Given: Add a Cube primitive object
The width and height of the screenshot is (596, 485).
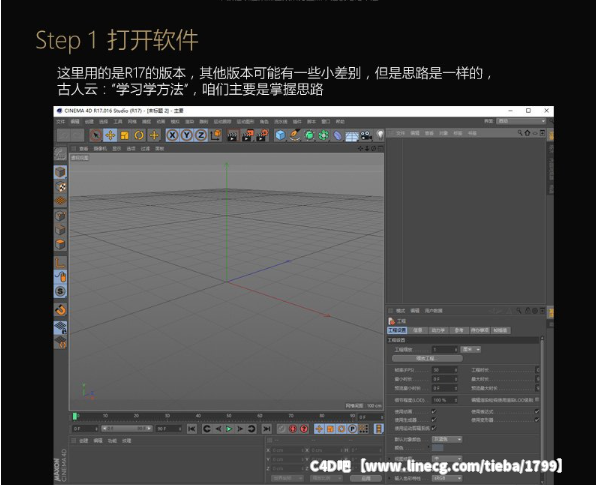Looking at the screenshot, I should pyautogui.click(x=280, y=135).
